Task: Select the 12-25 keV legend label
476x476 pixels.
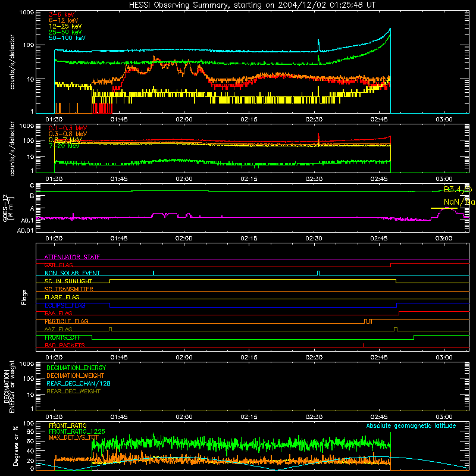Action: (65, 26)
